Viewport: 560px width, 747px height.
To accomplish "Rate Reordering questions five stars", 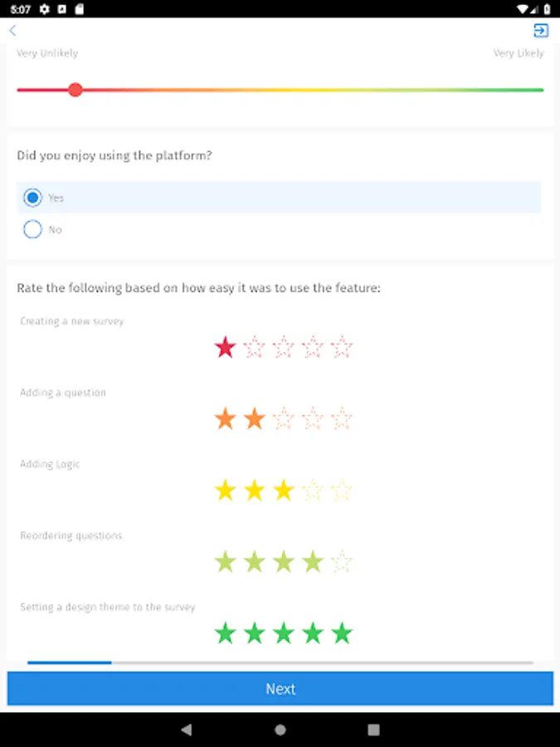I will click(342, 563).
